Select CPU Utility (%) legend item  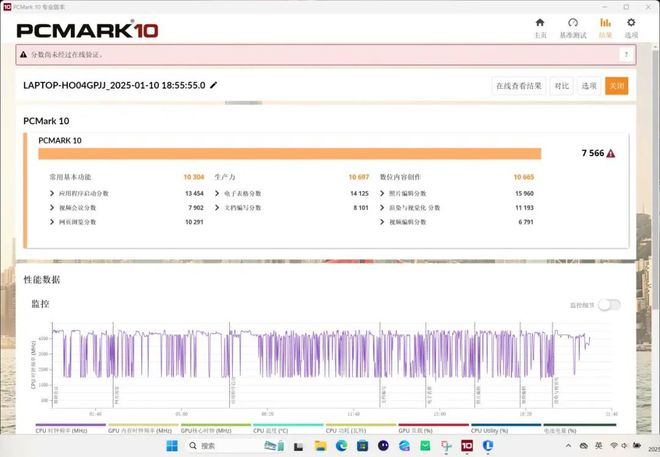(506, 428)
